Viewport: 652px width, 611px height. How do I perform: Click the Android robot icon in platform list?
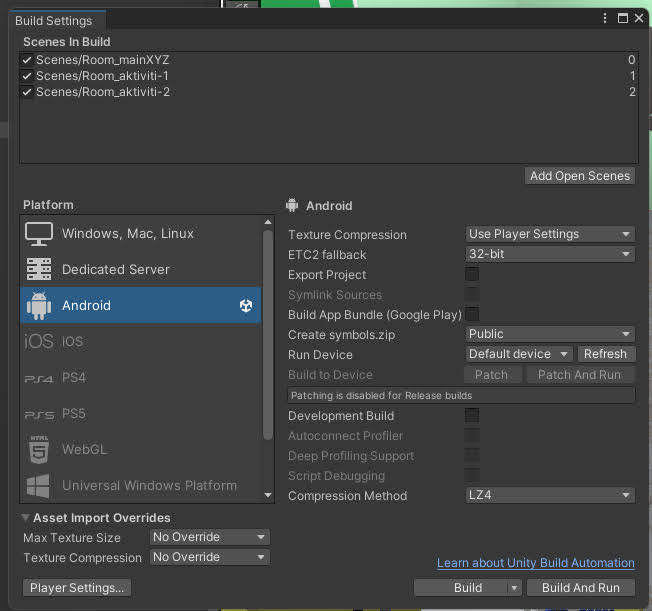[x=39, y=306]
